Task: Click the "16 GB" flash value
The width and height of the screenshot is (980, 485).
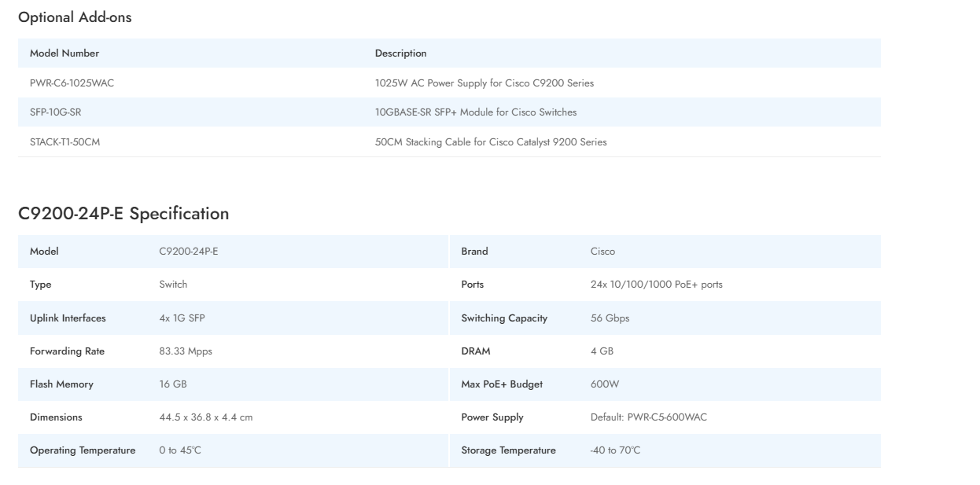Action: (173, 384)
